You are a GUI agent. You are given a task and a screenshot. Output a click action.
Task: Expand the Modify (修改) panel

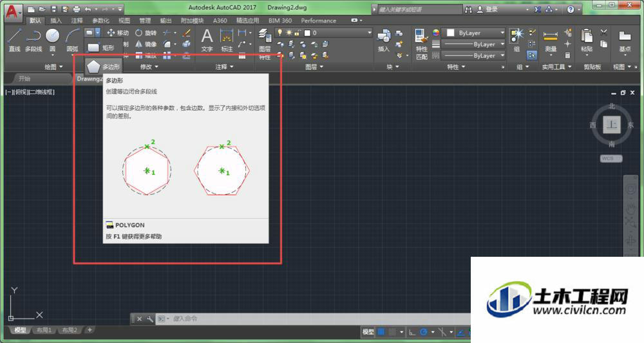149,66
